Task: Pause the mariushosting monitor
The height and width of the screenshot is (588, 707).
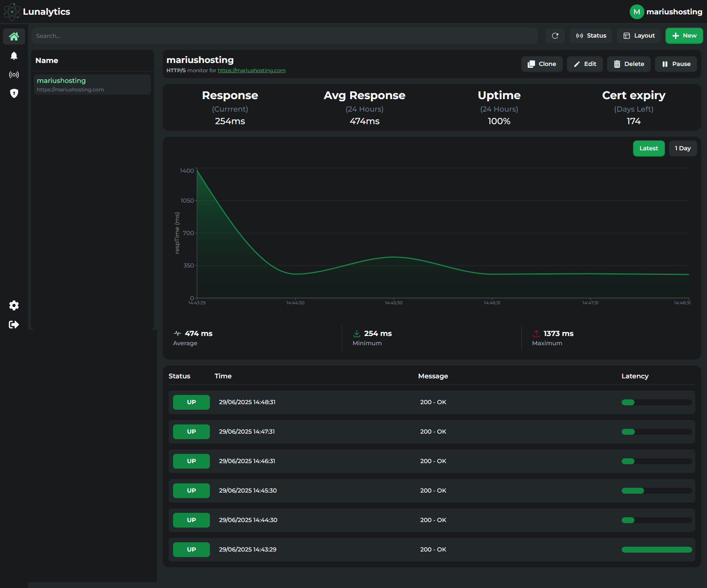Action: pyautogui.click(x=676, y=64)
